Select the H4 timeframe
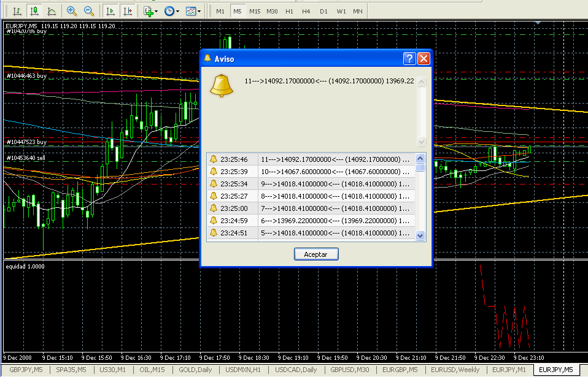The image size is (588, 377). [x=306, y=11]
